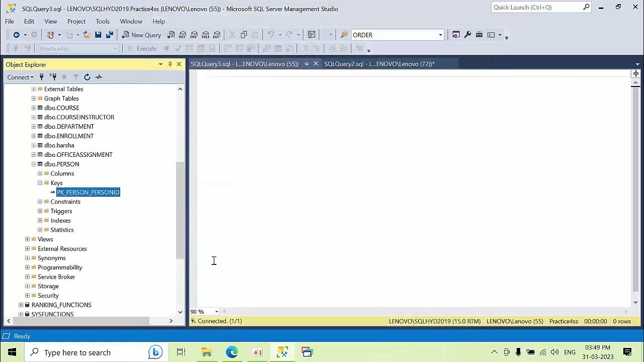This screenshot has width=644, height=362.
Task: Open Microsoft Edge from the taskbar
Action: pyautogui.click(x=232, y=352)
